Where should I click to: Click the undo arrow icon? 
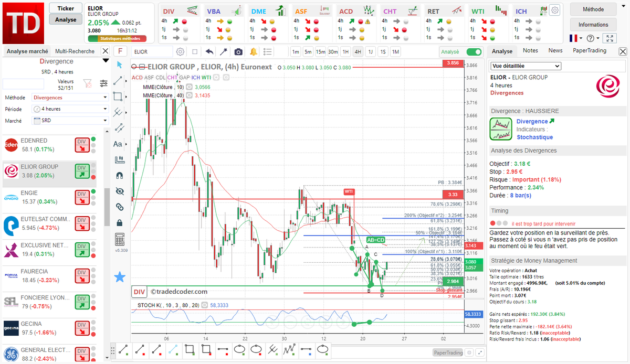pyautogui.click(x=209, y=51)
